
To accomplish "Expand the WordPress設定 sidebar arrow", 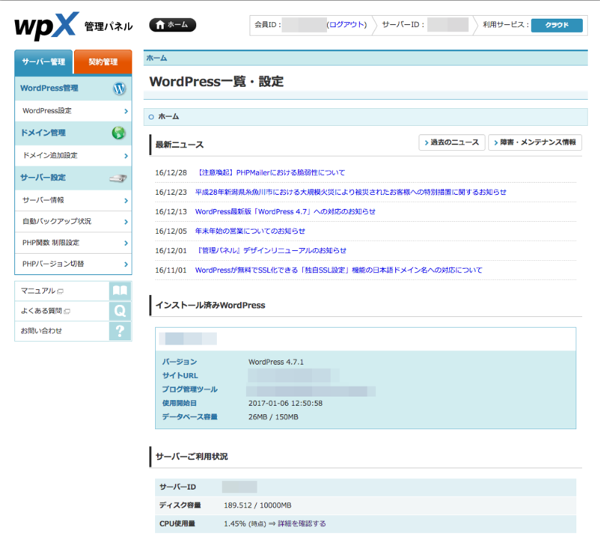I will tap(126, 111).
